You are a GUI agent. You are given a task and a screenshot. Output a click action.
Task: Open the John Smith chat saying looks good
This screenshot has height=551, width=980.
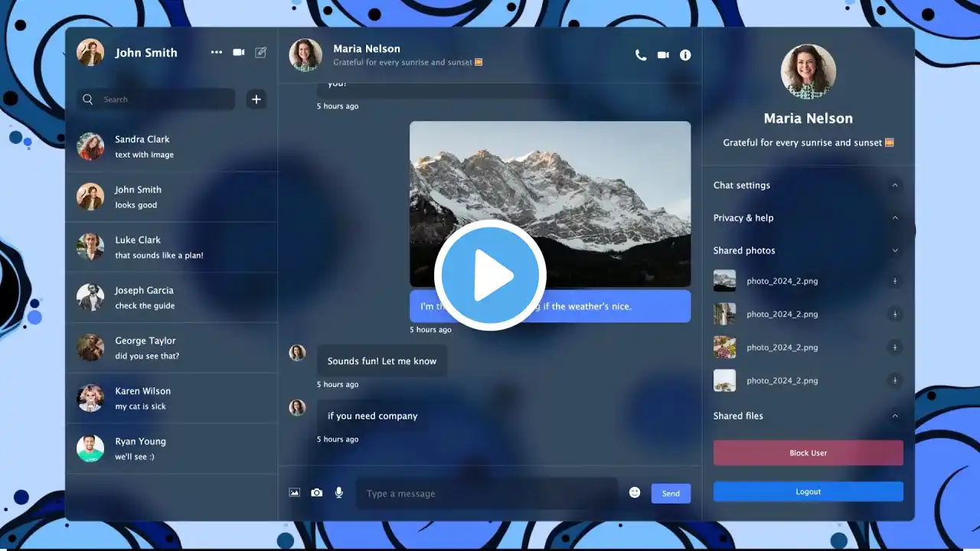[171, 197]
